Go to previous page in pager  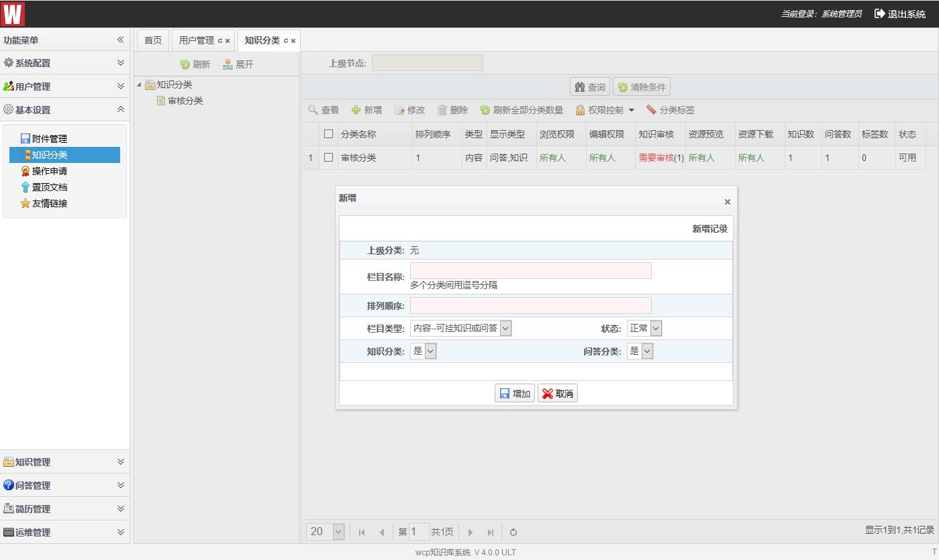382,532
